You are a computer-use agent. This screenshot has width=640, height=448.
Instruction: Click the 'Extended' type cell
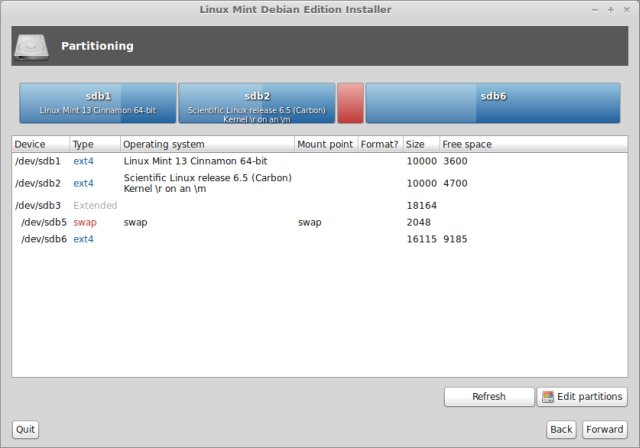point(95,205)
